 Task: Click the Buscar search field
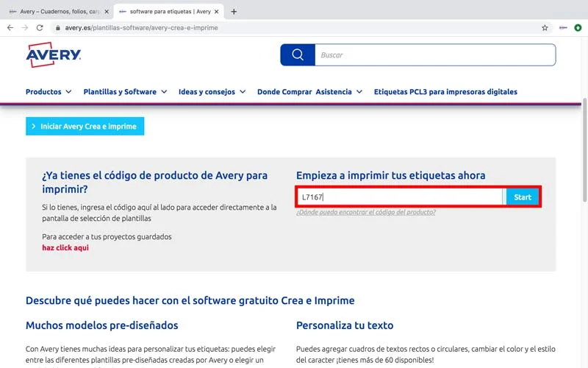pos(435,54)
